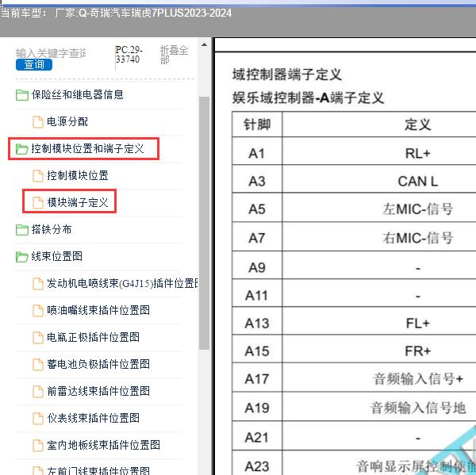Open the 控制模块位置 page icon
The height and width of the screenshot is (475, 476).
(37, 175)
